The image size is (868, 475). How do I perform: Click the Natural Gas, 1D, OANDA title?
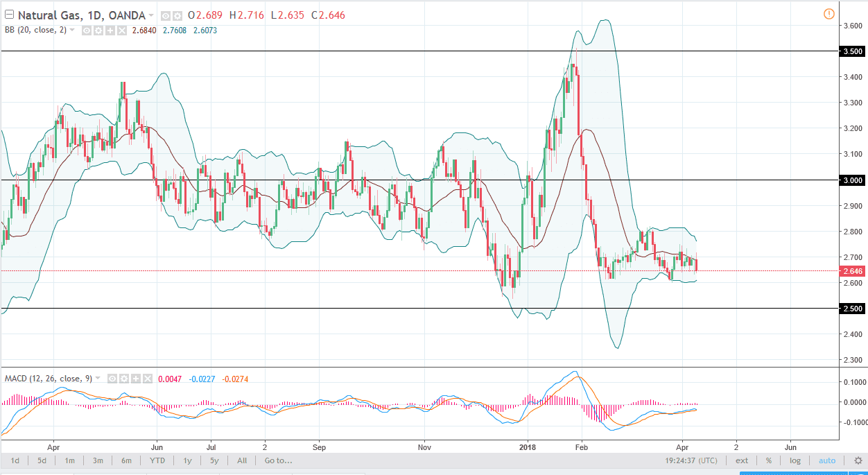82,15
